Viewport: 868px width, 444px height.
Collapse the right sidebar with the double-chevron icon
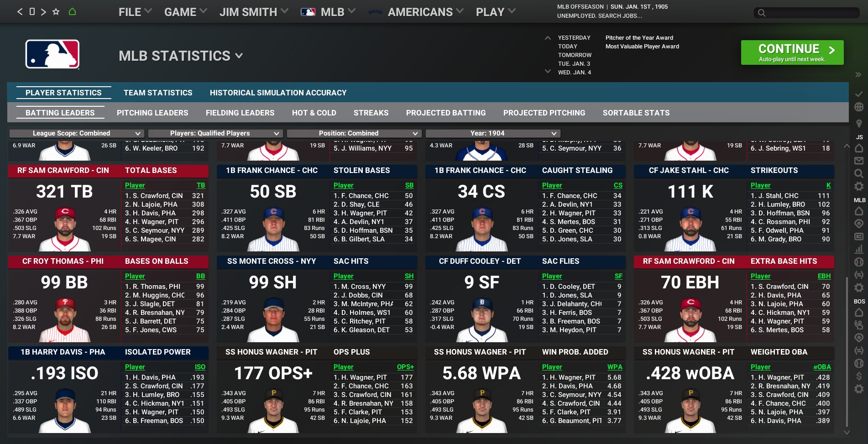tap(858, 74)
